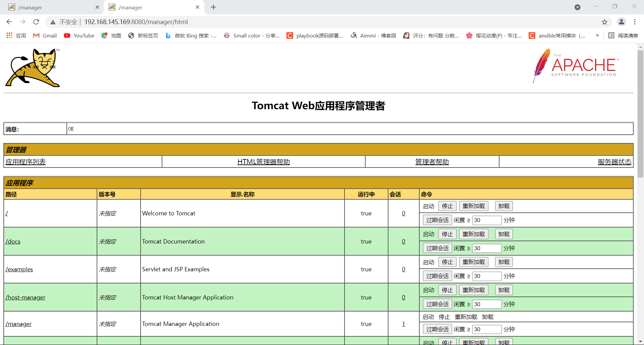
Task: Go back using the browser back arrow
Action: tap(9, 22)
